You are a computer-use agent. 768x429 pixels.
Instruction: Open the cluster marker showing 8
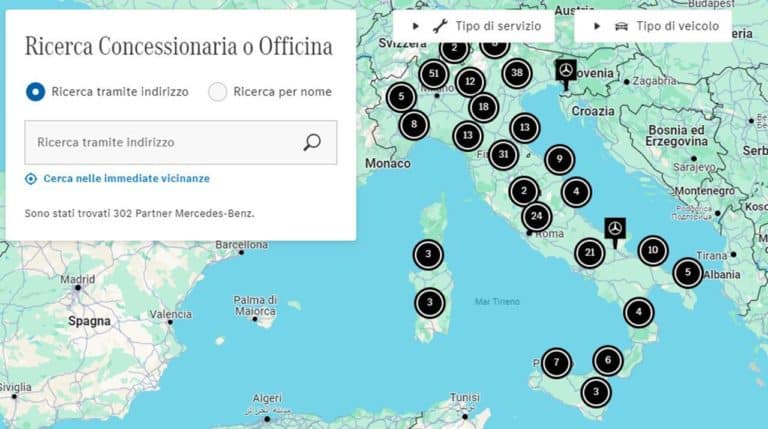point(414,124)
